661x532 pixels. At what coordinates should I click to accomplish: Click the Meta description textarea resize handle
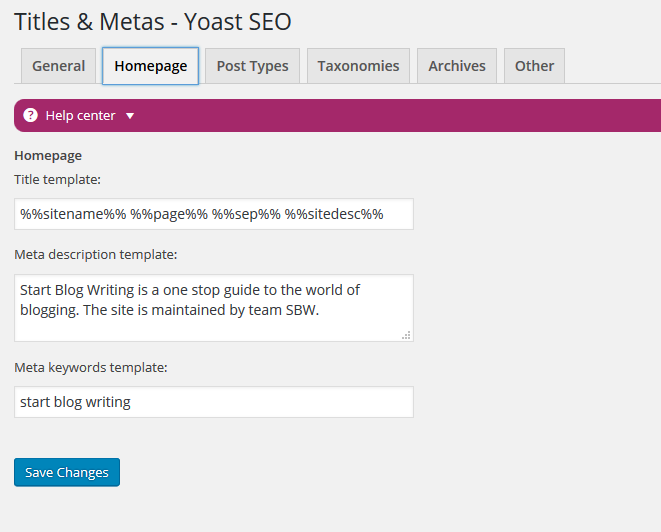(x=406, y=336)
